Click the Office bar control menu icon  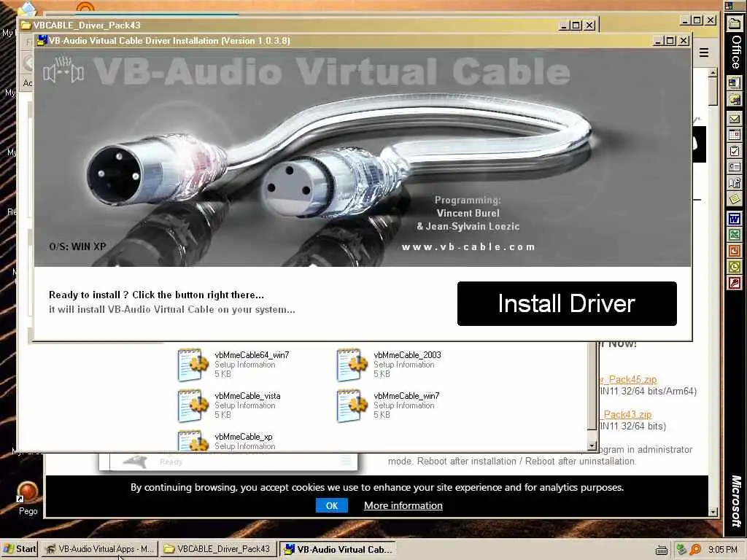click(729, 6)
